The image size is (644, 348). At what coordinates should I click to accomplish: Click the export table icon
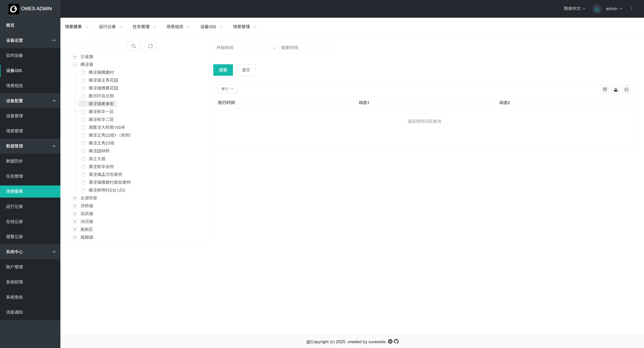615,89
